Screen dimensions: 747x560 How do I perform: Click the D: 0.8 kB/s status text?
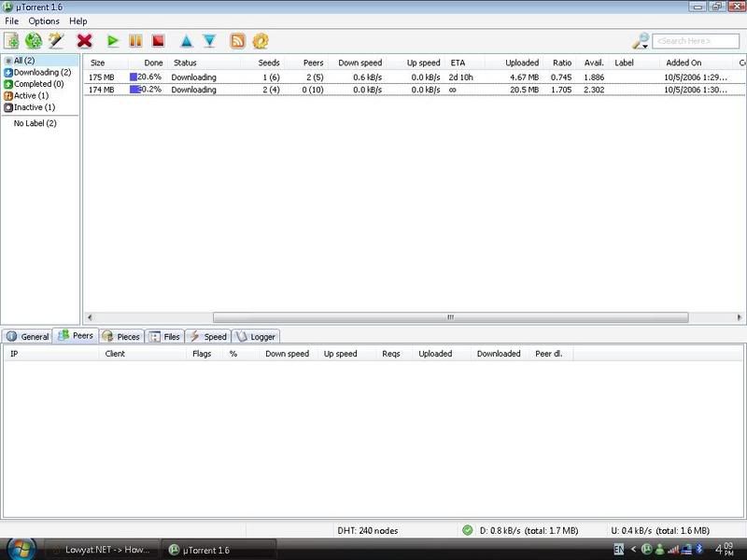pyautogui.click(x=529, y=530)
